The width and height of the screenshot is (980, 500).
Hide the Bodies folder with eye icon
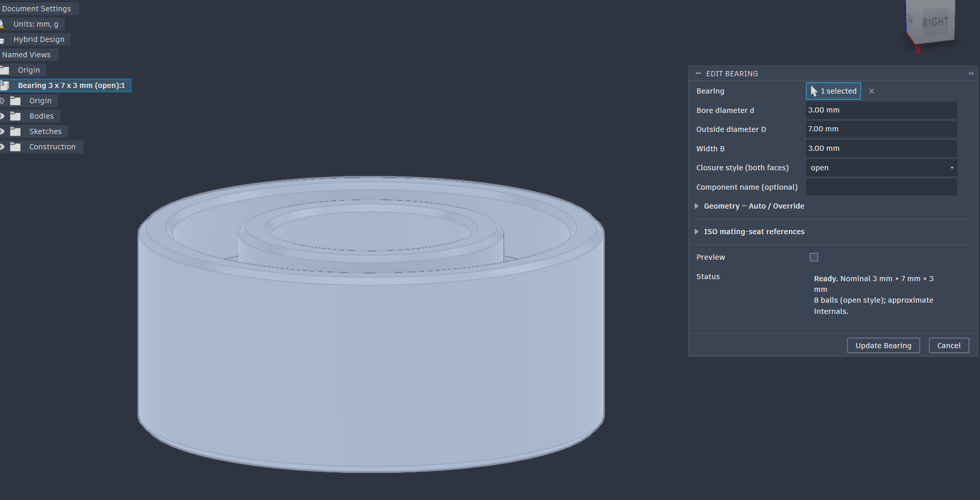[2, 116]
